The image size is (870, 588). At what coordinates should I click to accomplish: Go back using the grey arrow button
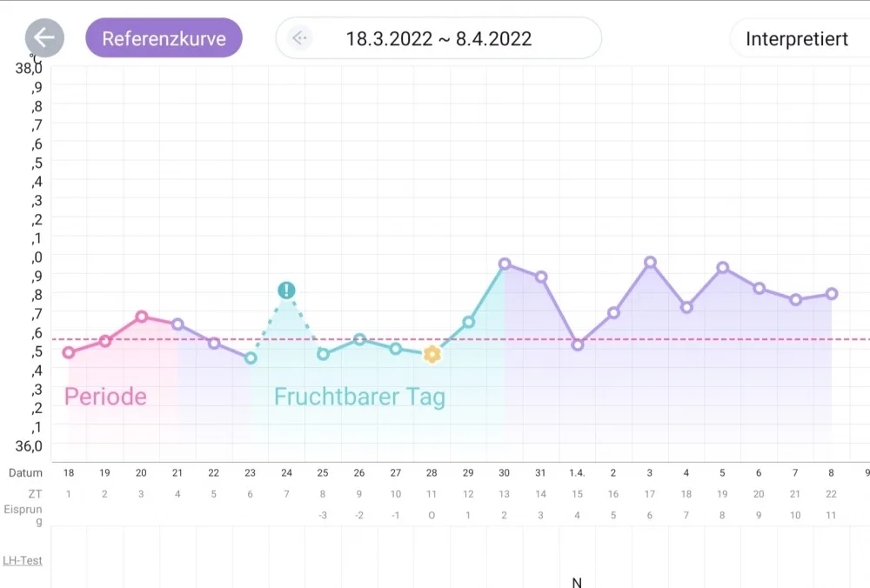44,37
